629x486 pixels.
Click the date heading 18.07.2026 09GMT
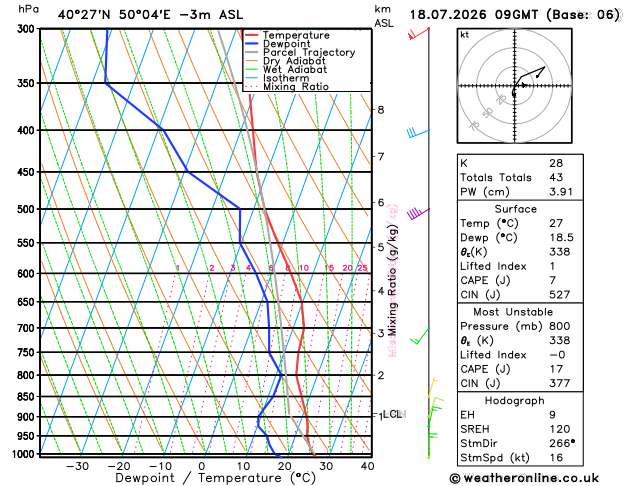click(x=474, y=15)
